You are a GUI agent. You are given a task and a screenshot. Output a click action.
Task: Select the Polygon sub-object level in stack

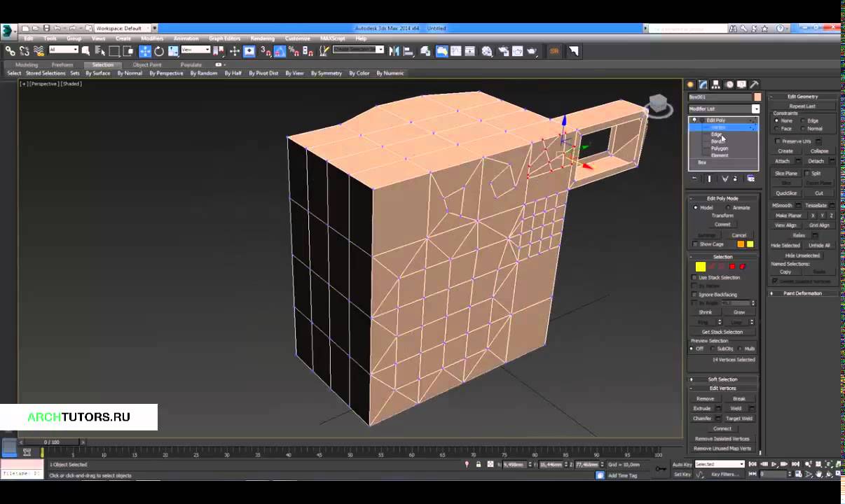click(720, 148)
